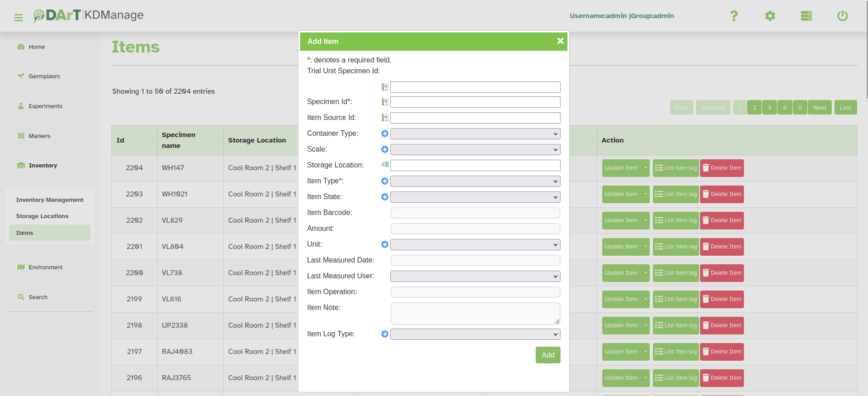Open the Scale dropdown
The image size is (868, 396).
475,150
